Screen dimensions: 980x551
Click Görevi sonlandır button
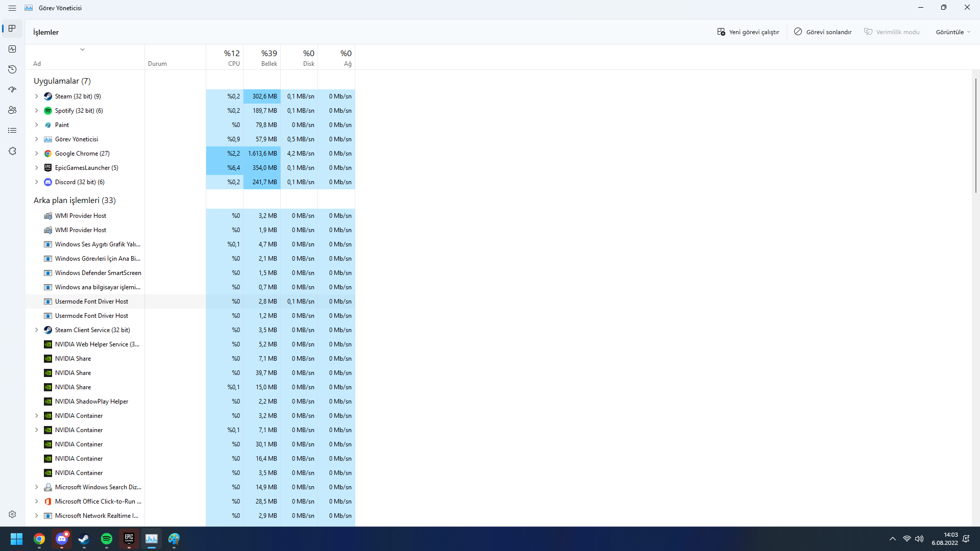(x=823, y=32)
